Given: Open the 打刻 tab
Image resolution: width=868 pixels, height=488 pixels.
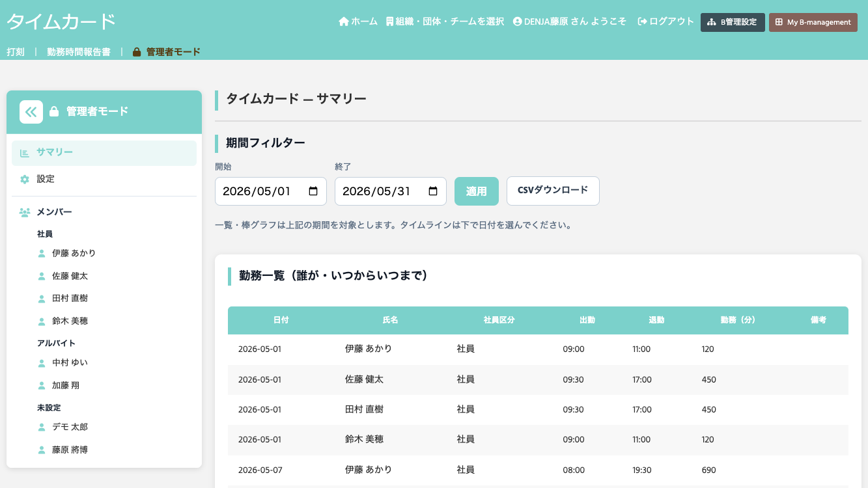Looking at the screenshot, I should 16,52.
